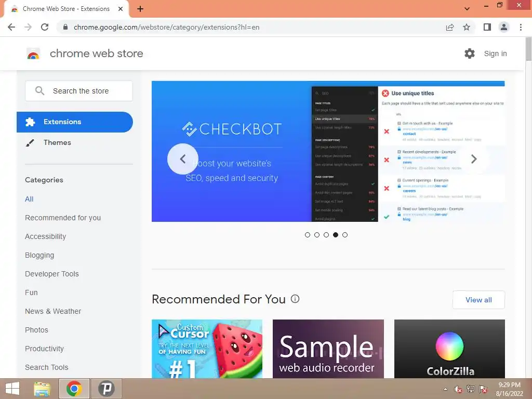Switch to the Themes section
The image size is (532, 399).
[57, 142]
